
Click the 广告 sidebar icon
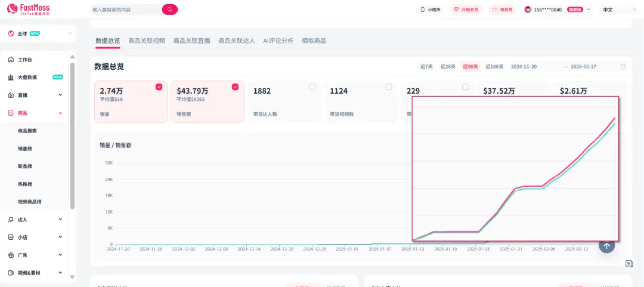(11, 255)
